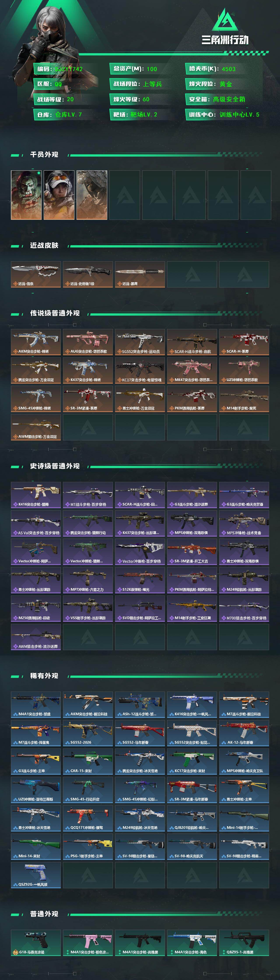Click the 哈夫币(K) 4503 value

pyautogui.click(x=229, y=69)
